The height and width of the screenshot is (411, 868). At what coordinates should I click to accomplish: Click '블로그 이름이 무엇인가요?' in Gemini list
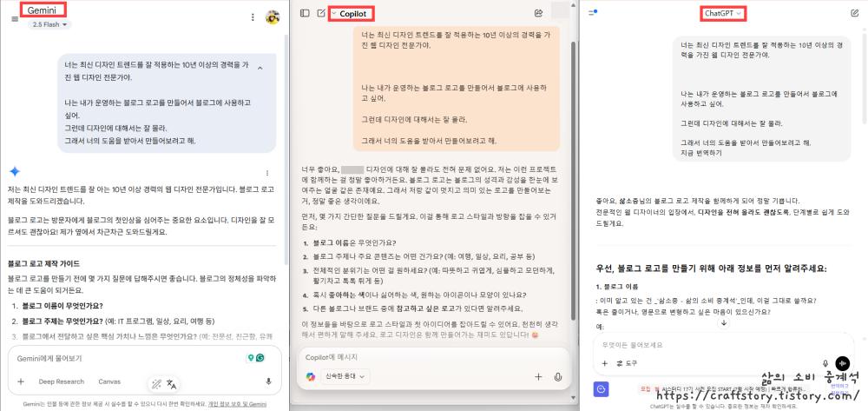click(x=62, y=306)
